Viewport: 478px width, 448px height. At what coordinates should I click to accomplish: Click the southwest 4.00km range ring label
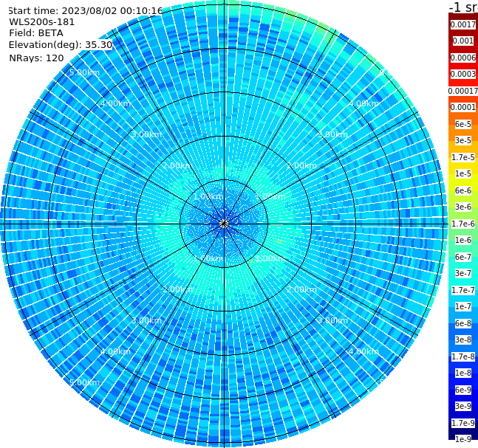click(x=115, y=351)
